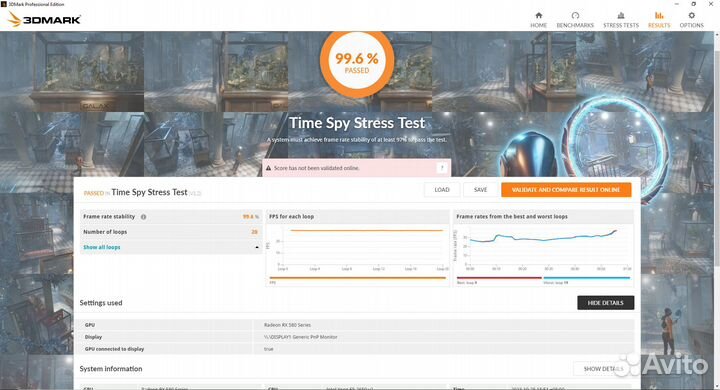Click the orange 99.6 % stability value in the table
720x390 pixels.
[250, 217]
